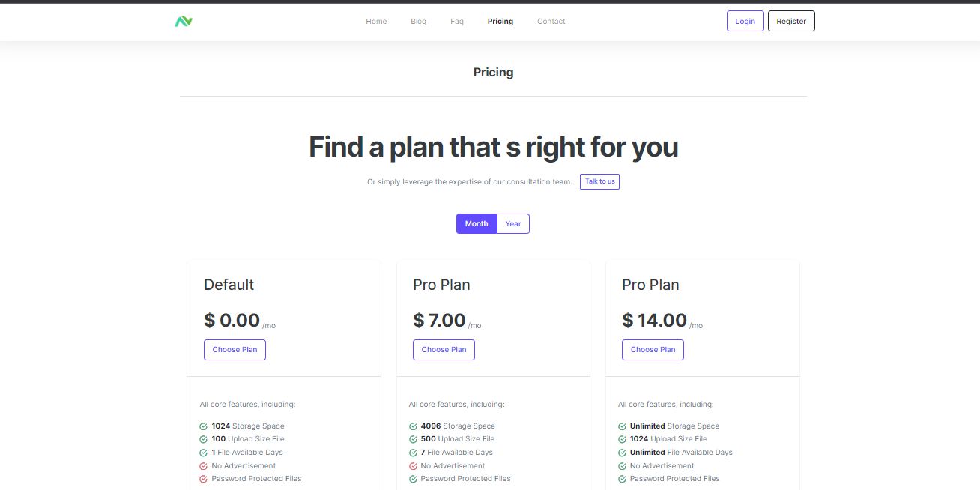Select the Month billing toggle

tap(477, 224)
